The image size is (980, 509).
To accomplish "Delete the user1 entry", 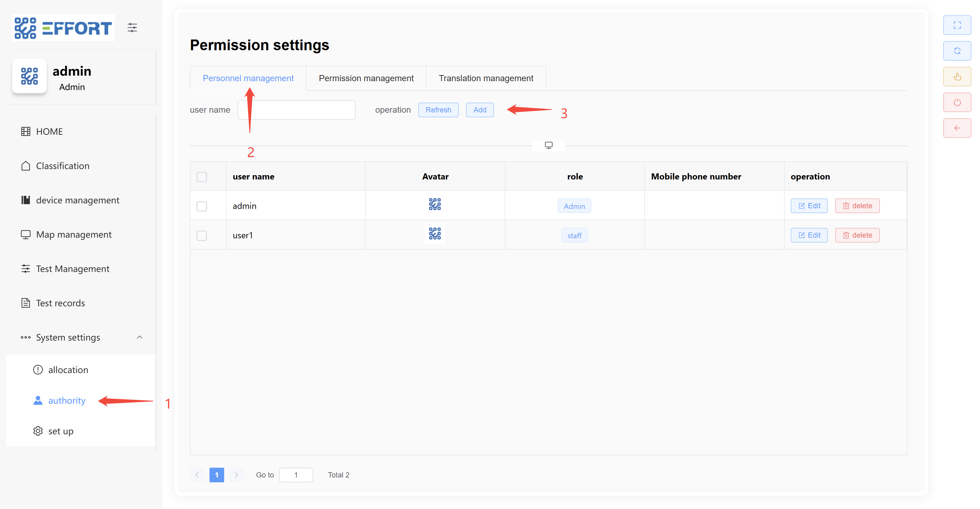I will [x=857, y=235].
